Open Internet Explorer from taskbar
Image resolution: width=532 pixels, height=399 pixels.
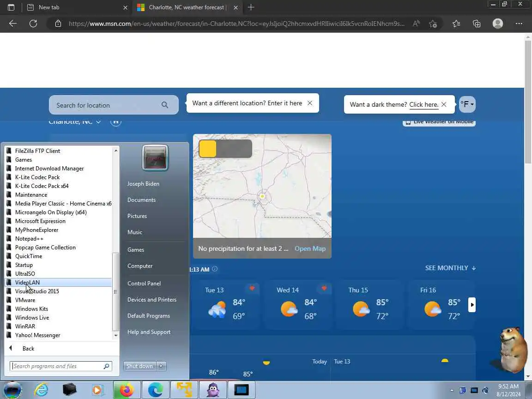point(42,390)
